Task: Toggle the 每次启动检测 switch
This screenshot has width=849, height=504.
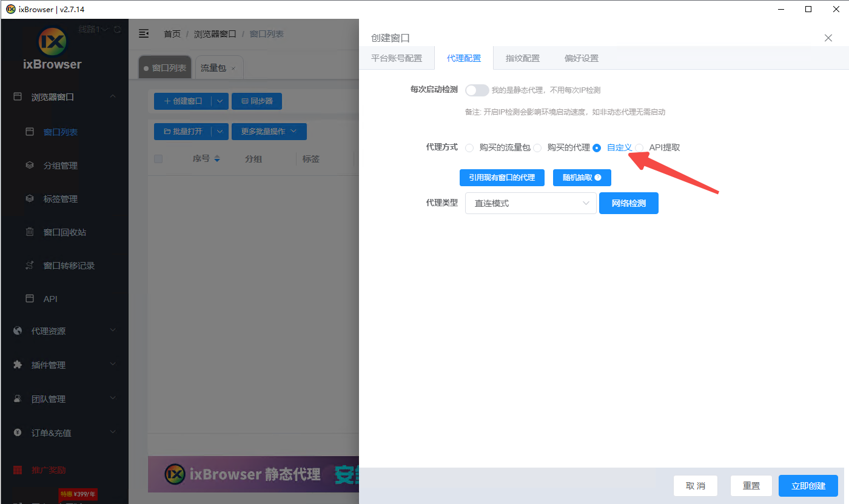Action: (x=477, y=90)
